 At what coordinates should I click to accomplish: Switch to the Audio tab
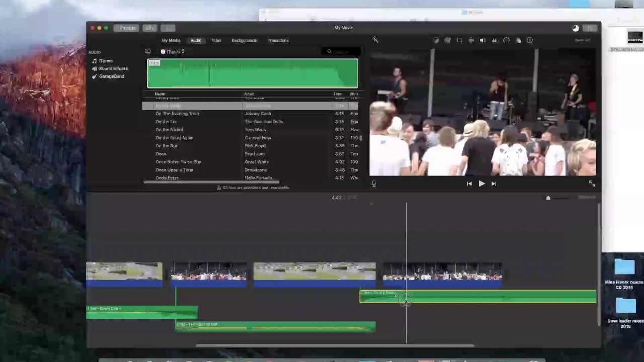point(196,40)
